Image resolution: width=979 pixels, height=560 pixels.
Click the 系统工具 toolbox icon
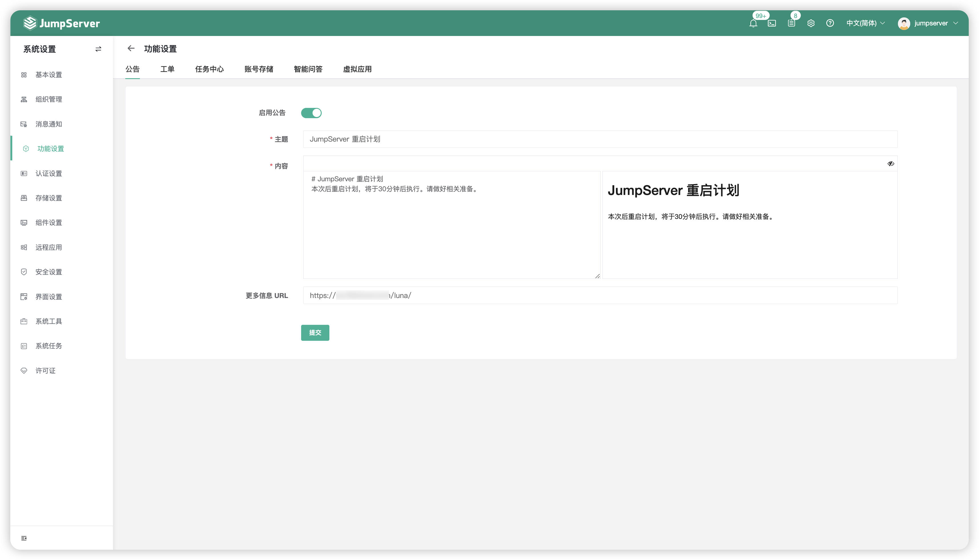(x=24, y=321)
